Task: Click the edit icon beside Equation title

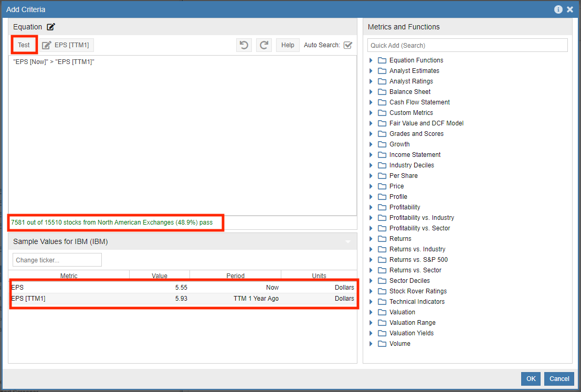Action: click(51, 27)
